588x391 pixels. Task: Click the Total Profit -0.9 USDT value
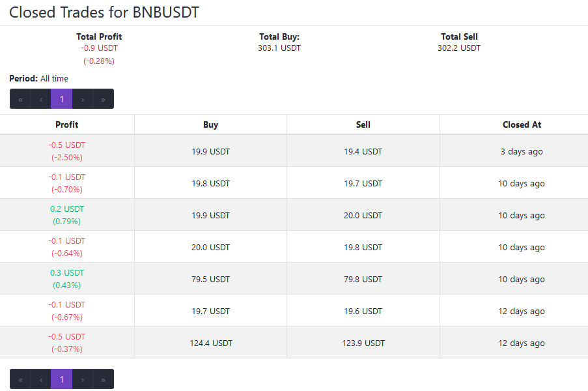(x=99, y=48)
